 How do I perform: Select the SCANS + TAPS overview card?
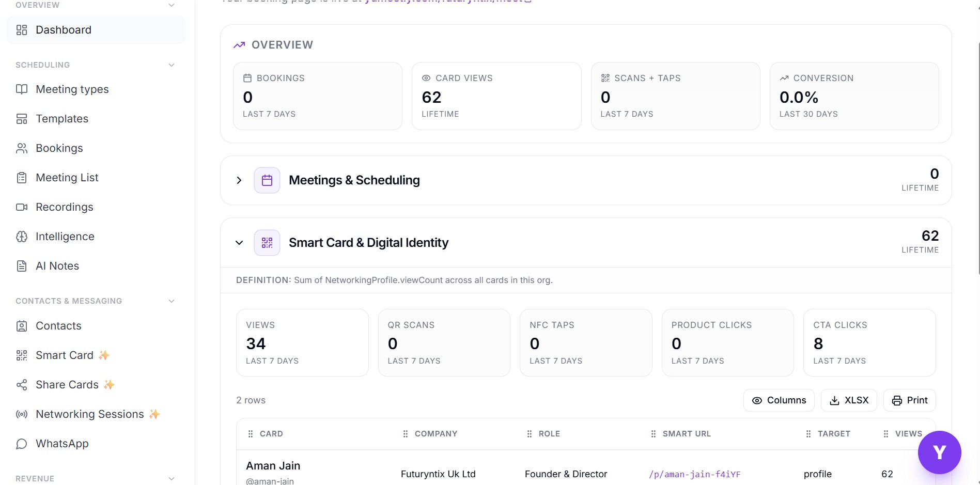pyautogui.click(x=675, y=96)
